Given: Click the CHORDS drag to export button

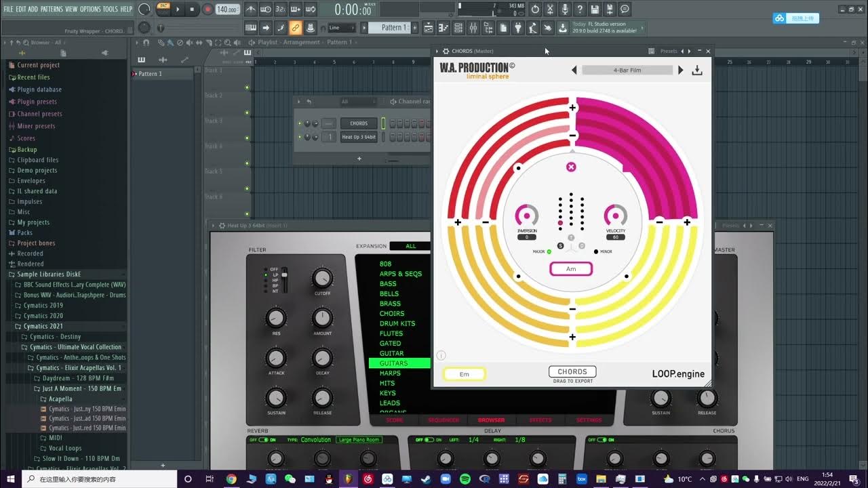Looking at the screenshot, I should tap(572, 371).
